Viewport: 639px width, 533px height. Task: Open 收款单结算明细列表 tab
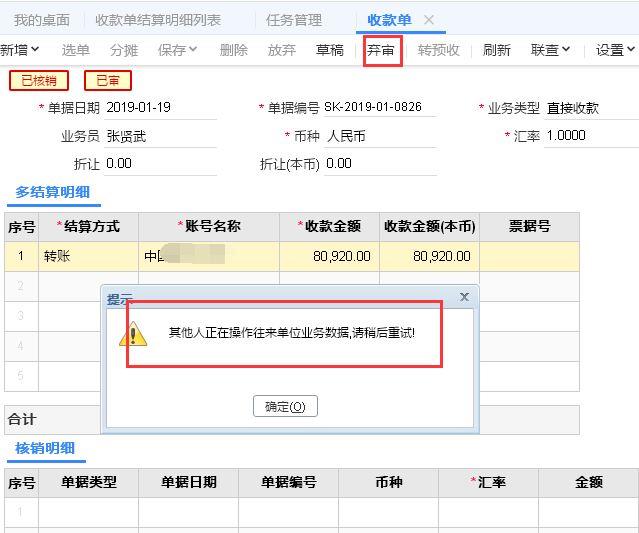click(x=158, y=20)
